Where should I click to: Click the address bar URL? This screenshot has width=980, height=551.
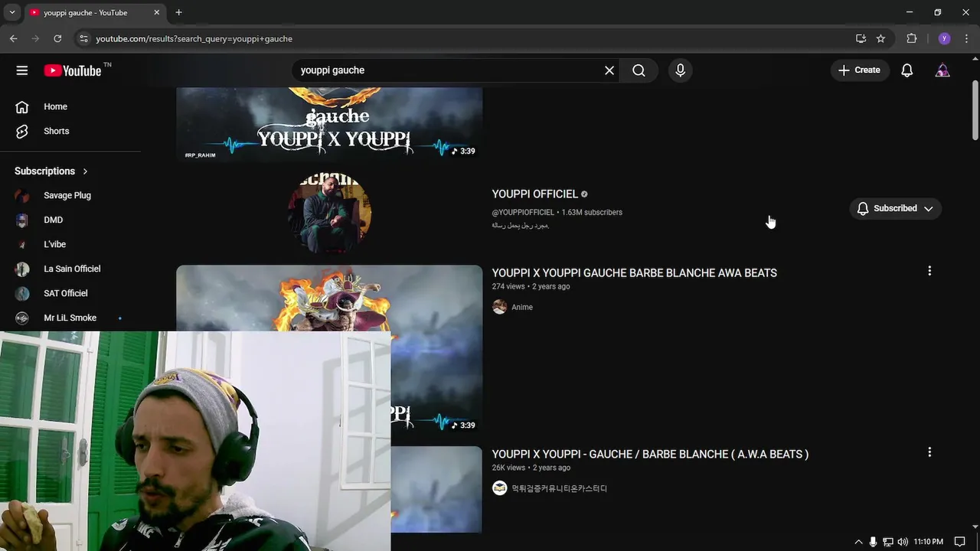pyautogui.click(x=194, y=38)
